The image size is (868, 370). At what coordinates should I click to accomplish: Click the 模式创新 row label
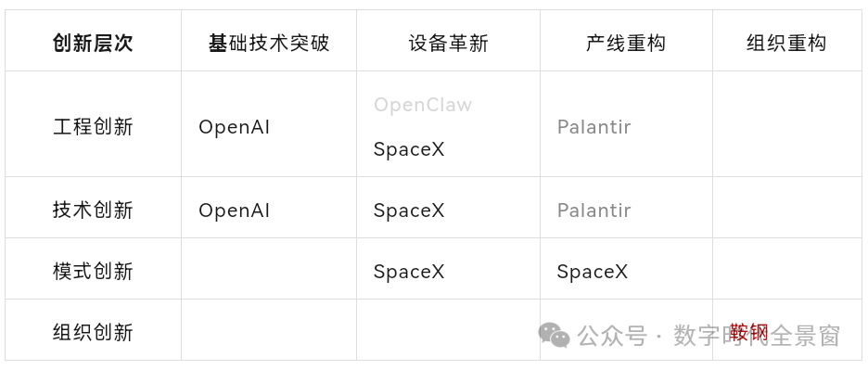[93, 272]
